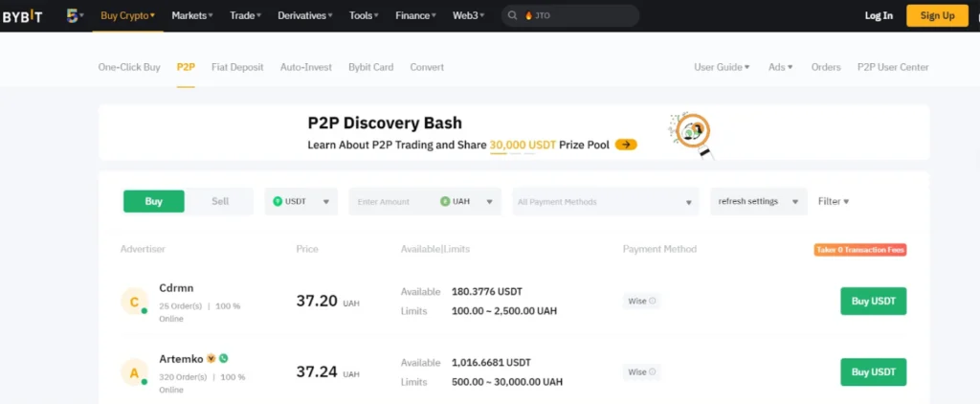Screen dimensions: 980x404
Task: Open the Orders page
Action: point(826,67)
